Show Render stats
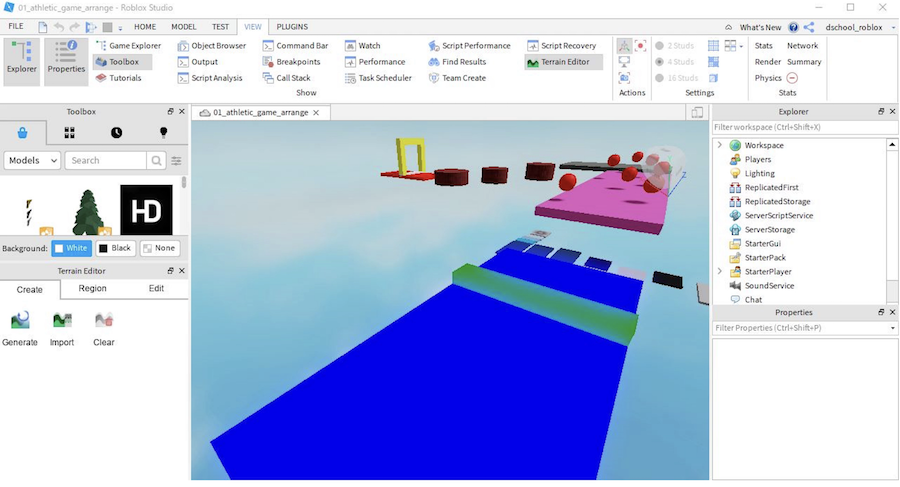 tap(767, 61)
